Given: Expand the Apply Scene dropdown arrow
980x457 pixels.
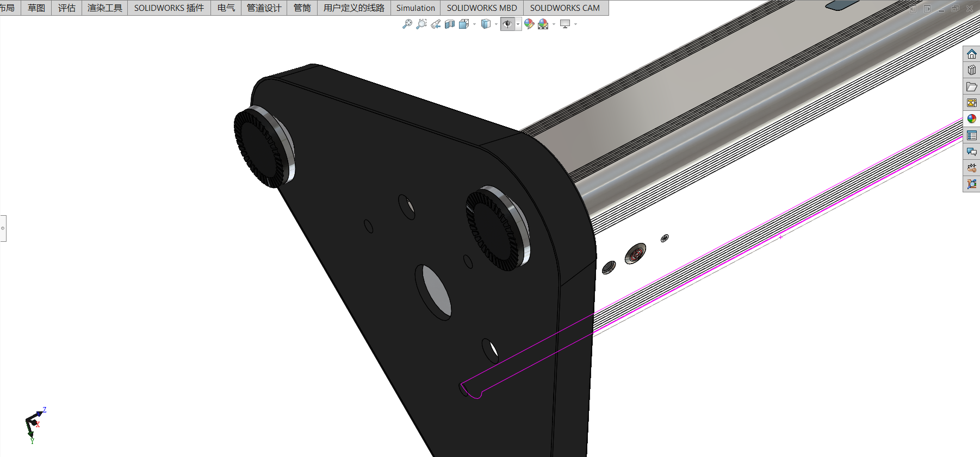Looking at the screenshot, I should [554, 24].
